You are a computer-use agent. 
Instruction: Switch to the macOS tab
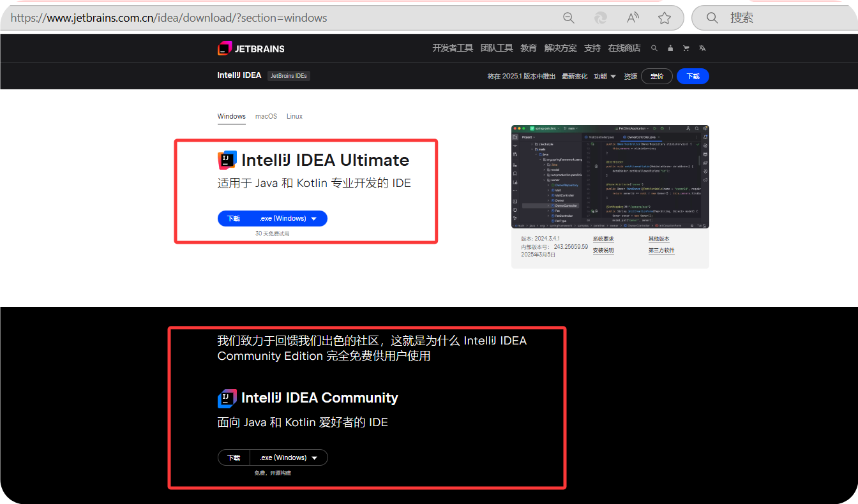[266, 117]
